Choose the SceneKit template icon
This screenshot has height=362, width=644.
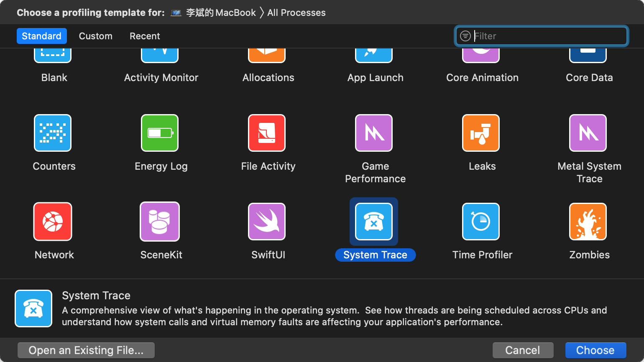click(160, 222)
